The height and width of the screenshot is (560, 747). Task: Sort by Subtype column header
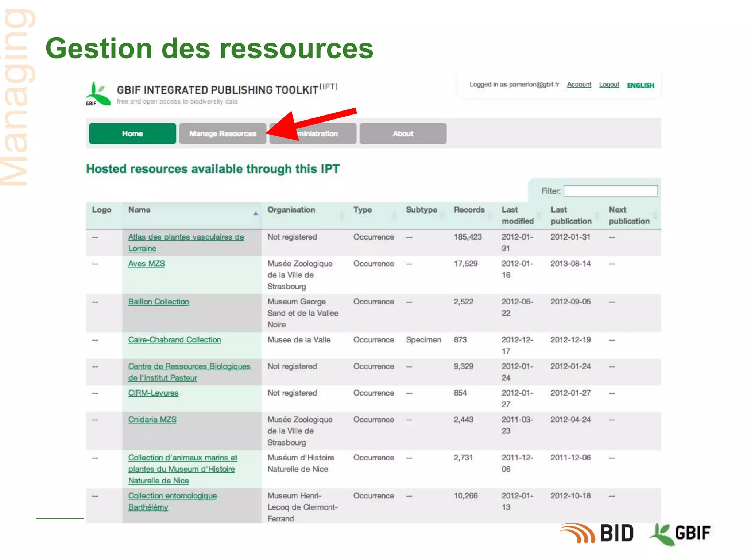click(x=421, y=210)
